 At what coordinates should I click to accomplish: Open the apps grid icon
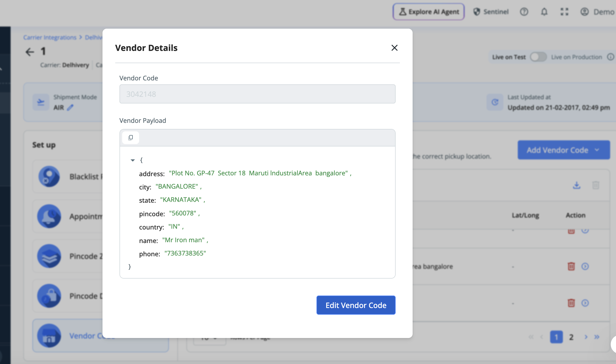[564, 12]
